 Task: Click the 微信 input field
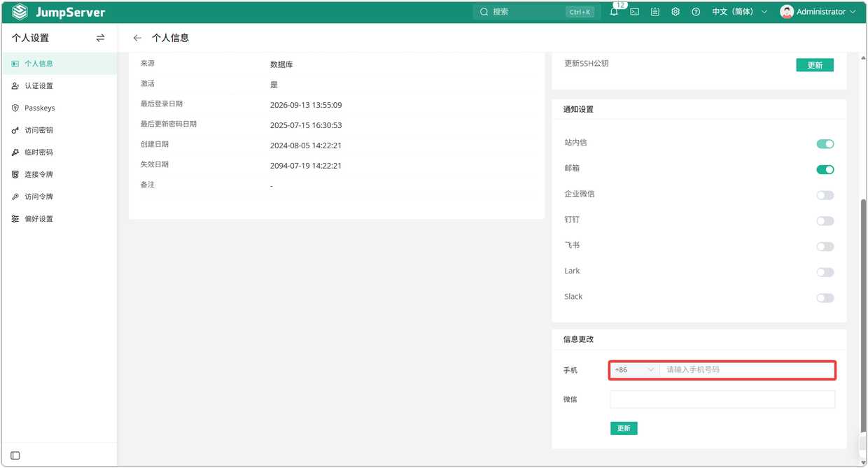tap(722, 399)
